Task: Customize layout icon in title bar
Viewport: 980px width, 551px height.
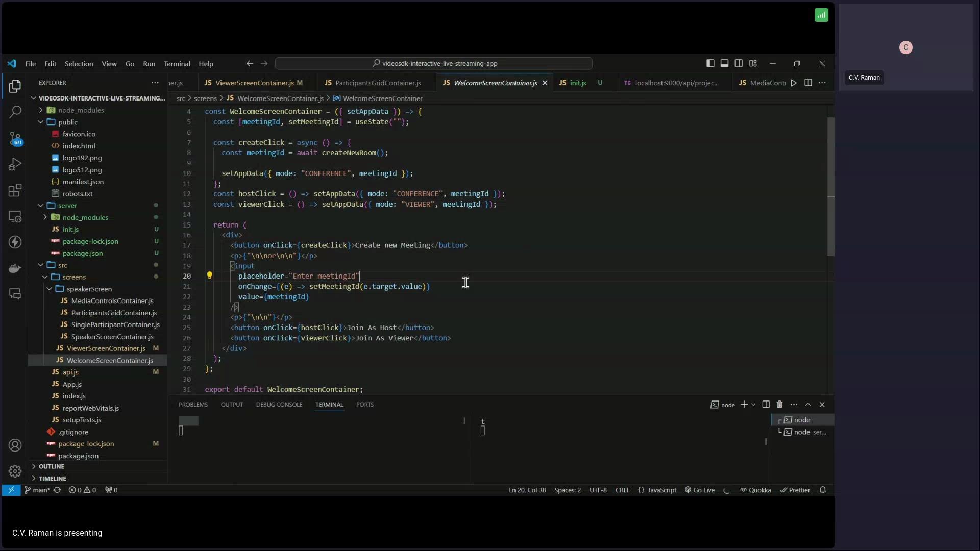Action: coord(753,63)
